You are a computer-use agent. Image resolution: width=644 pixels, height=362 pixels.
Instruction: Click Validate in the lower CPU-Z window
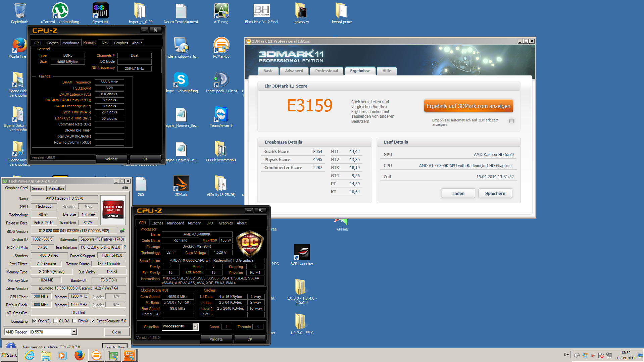(216, 339)
